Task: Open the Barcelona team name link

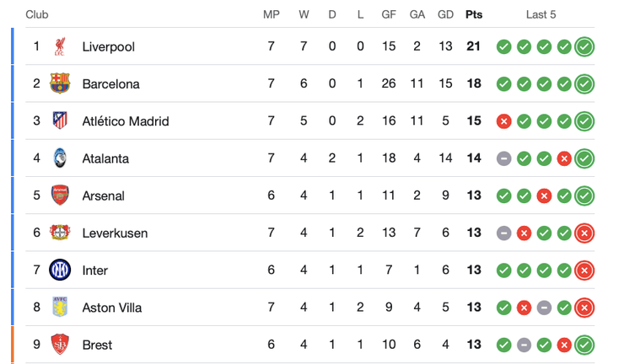Action: 110,83
